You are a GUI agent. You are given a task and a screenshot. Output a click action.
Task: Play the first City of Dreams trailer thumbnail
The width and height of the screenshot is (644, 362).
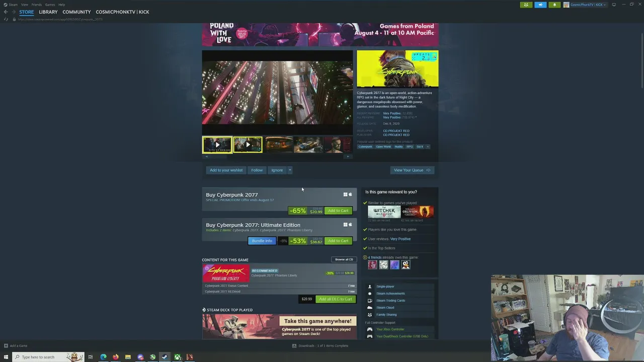click(217, 145)
